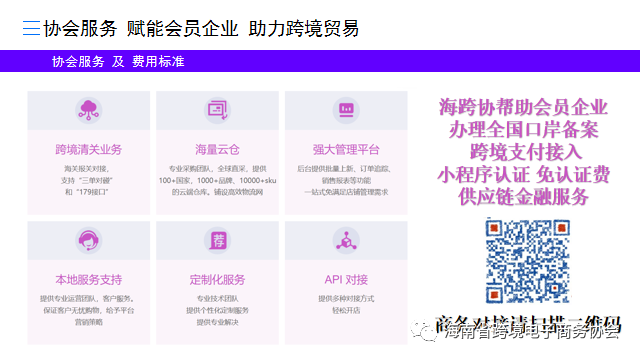Click the 跨境清关业务 card title
Viewport: 640px width, 360px height.
[x=89, y=150]
